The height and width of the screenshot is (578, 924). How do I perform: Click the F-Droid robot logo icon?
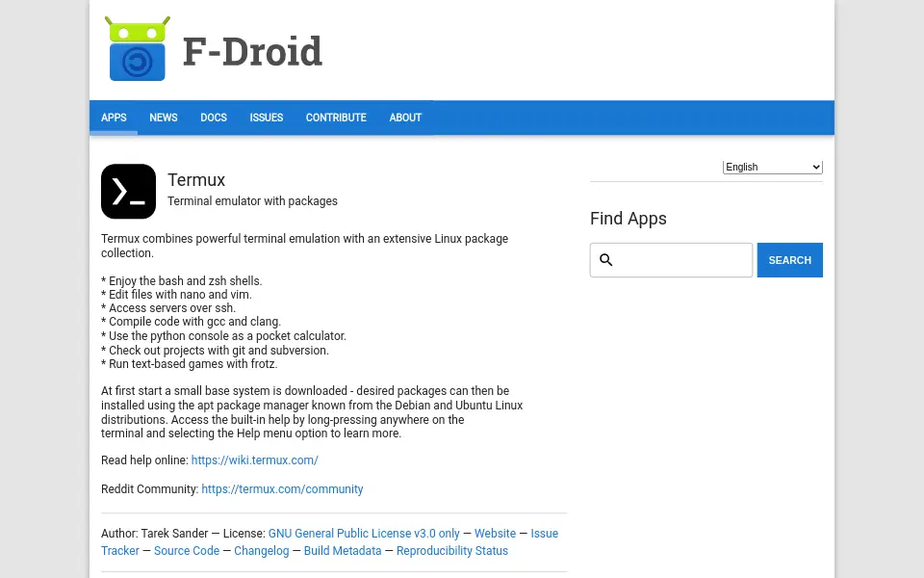pyautogui.click(x=138, y=48)
